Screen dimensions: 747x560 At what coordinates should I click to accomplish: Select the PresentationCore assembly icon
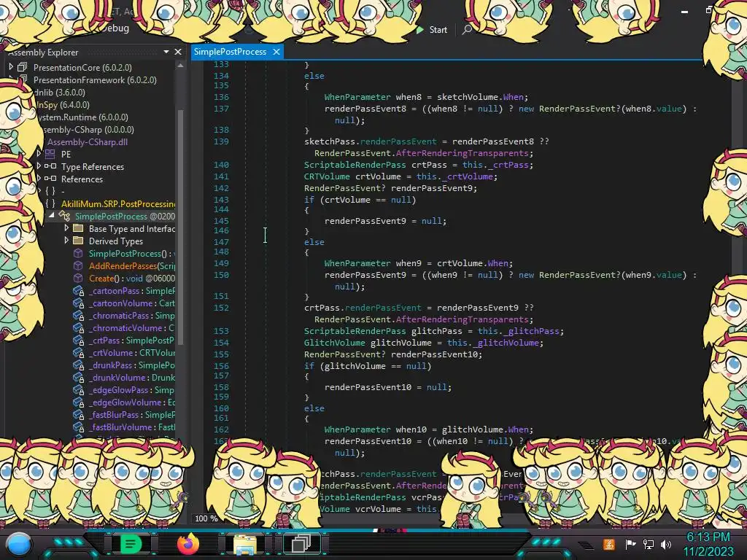pos(23,67)
